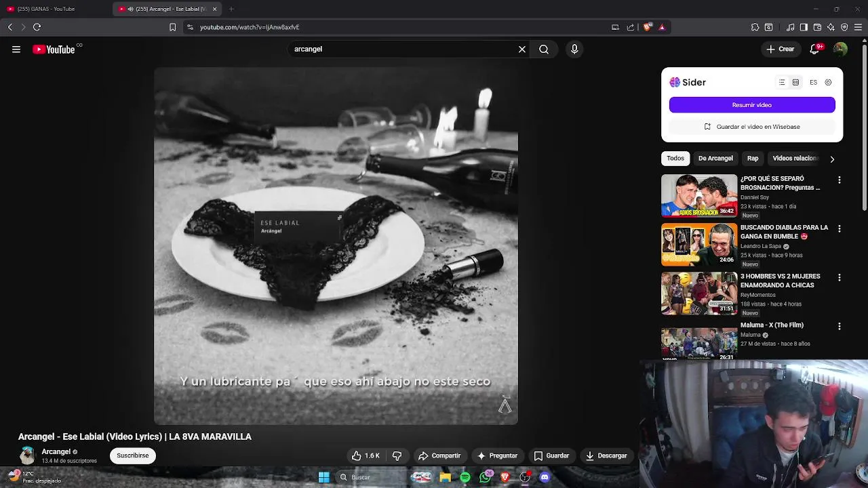Toggle the browser sidebar panel icon
Screen dimensions: 868x488
pyautogui.click(x=804, y=27)
